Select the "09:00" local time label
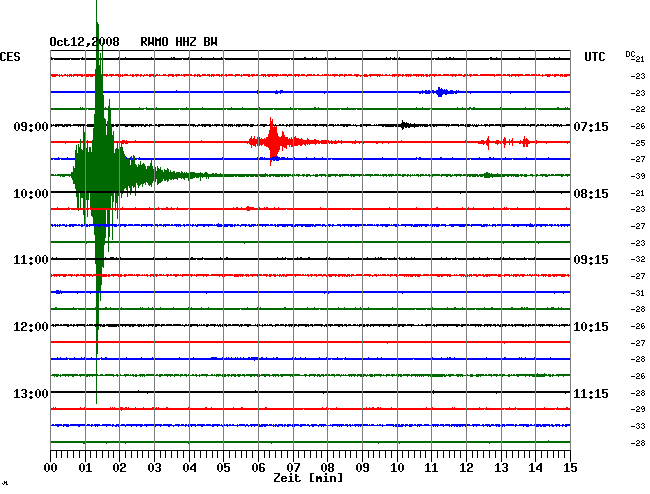Image resolution: width=650 pixels, height=494 pixels. (31, 126)
